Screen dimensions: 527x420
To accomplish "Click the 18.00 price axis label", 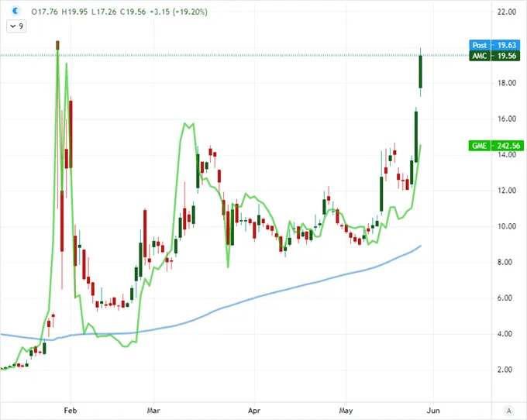I will 507,83.
